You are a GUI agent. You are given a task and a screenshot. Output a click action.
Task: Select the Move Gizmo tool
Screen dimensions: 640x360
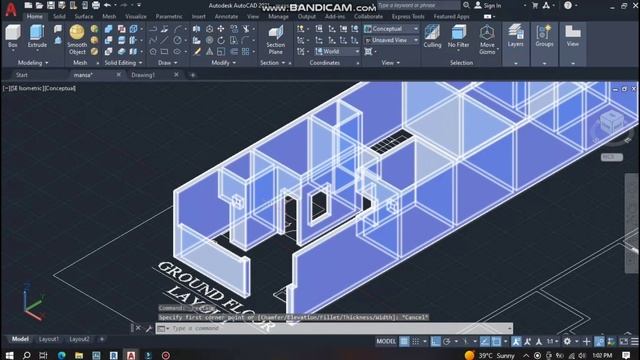(x=487, y=40)
